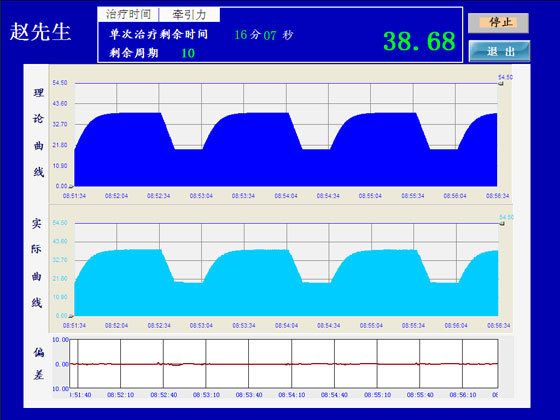The height and width of the screenshot is (420, 560).
Task: Click the 08:56:04 time tick under actual chart
Action: [456, 326]
